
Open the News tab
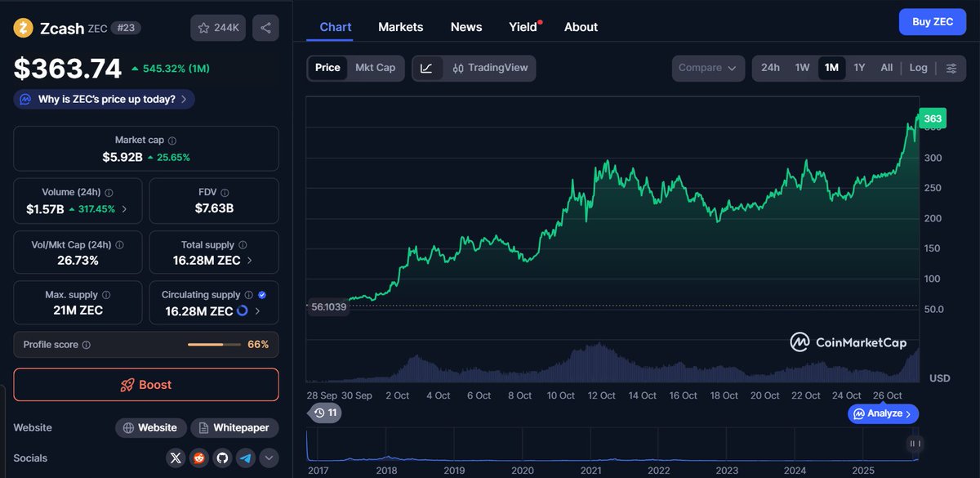(x=466, y=27)
